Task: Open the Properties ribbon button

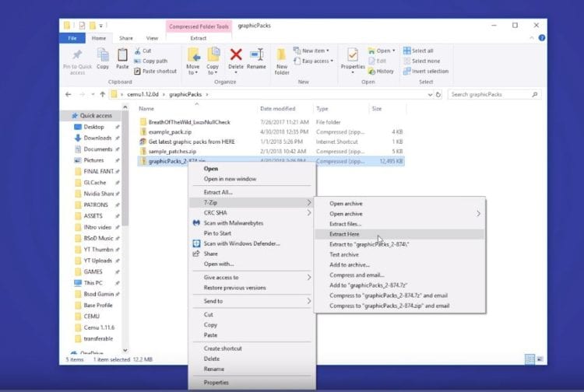Action: coord(353,59)
